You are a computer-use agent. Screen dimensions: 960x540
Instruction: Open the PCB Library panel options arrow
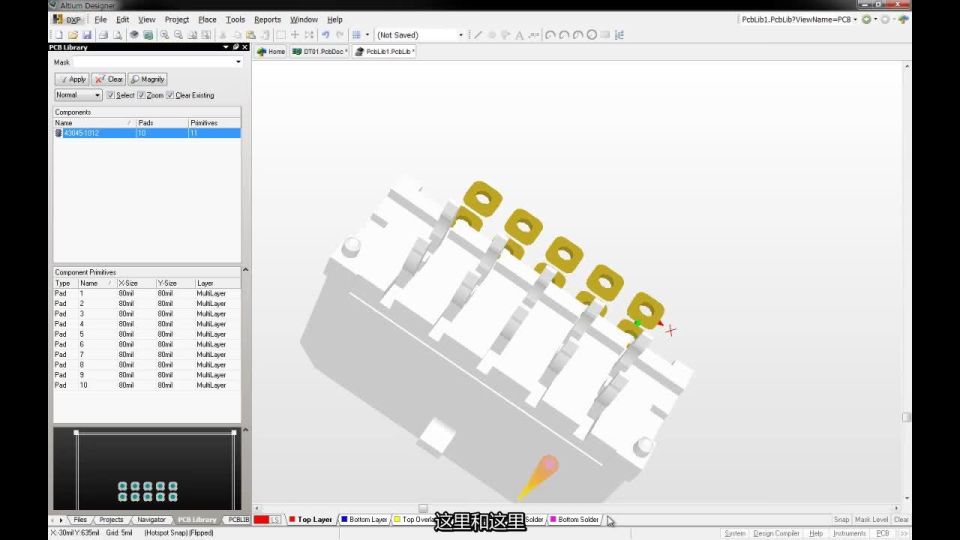coord(226,47)
